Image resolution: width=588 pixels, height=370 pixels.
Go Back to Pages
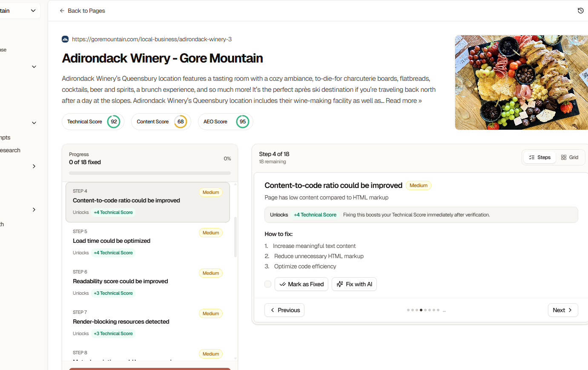(x=82, y=11)
